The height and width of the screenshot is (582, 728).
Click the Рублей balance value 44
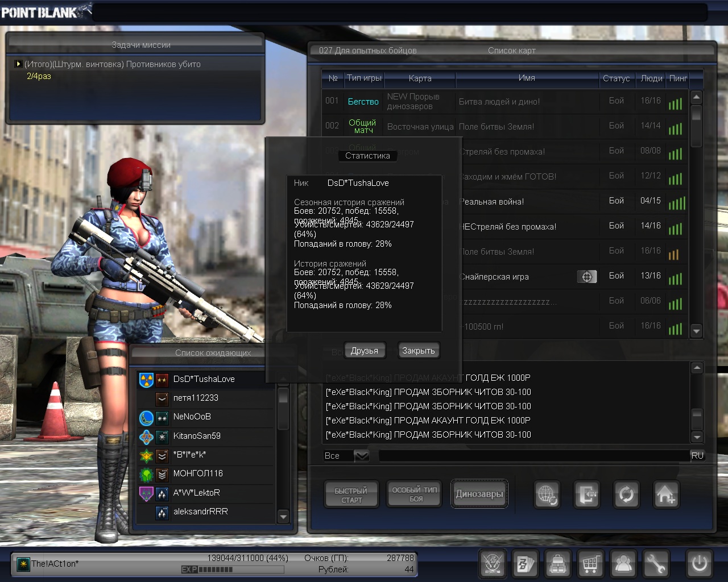point(409,569)
